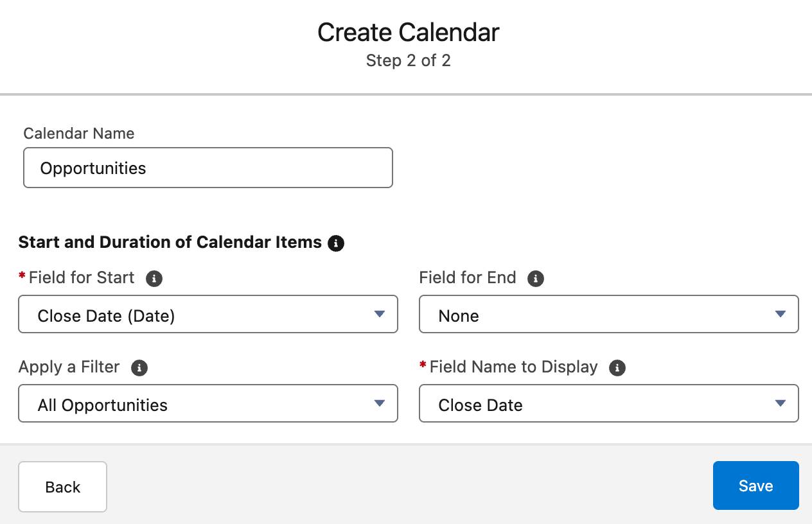Click the info icon next to Field for End
Viewport: 812px width, 524px height.
click(536, 278)
